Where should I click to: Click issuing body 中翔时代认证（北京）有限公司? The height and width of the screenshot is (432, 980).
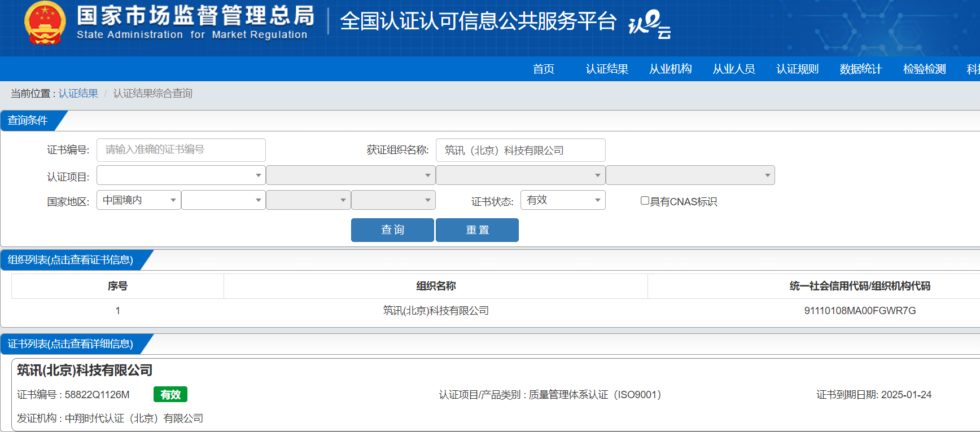coord(134,418)
